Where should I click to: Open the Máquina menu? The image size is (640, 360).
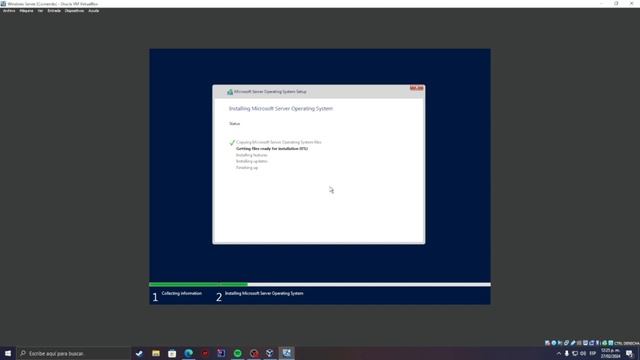26,11
